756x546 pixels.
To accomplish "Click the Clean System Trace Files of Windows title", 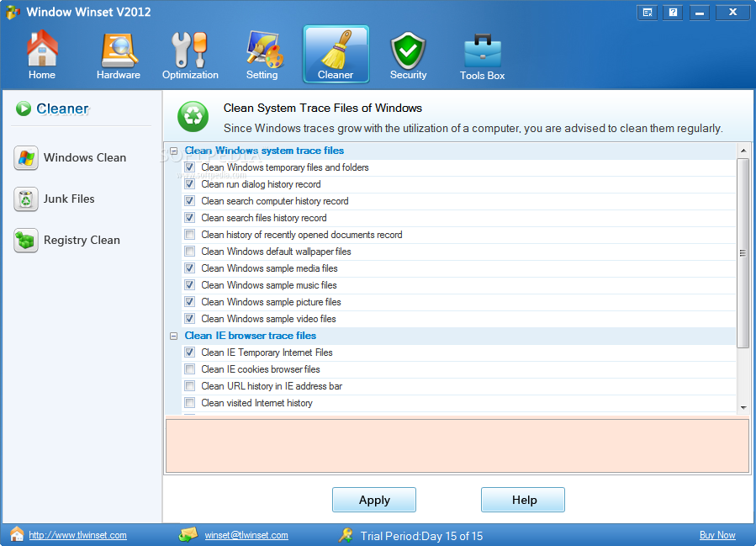I will point(323,108).
